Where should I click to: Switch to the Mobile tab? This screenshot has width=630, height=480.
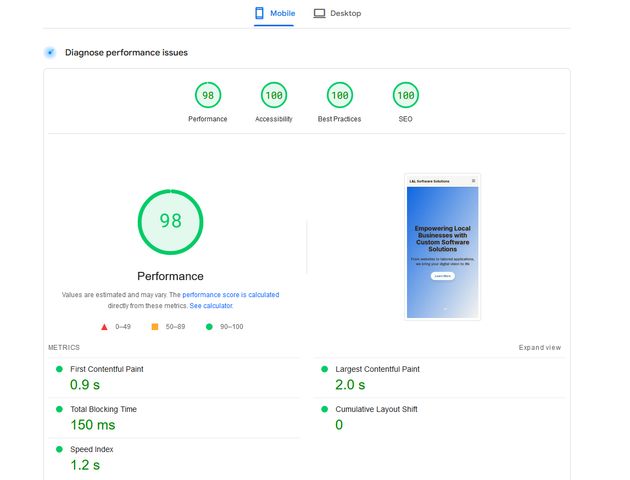(275, 13)
